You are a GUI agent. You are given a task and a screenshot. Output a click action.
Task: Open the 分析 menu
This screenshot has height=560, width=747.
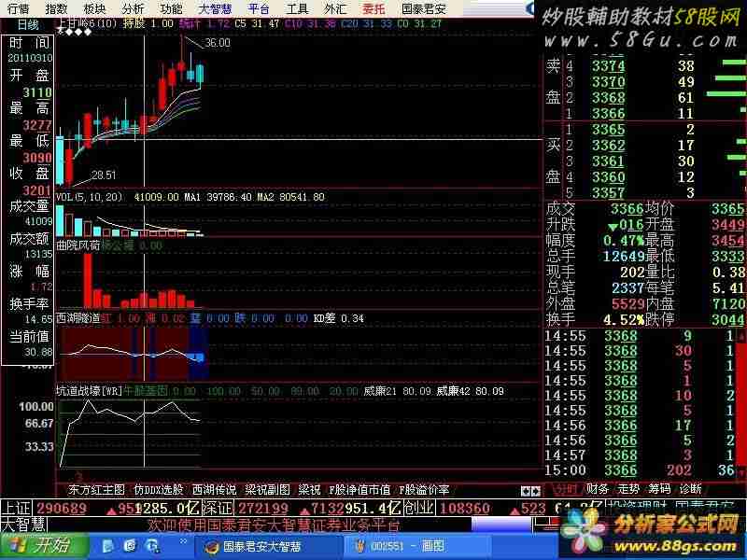click(133, 8)
